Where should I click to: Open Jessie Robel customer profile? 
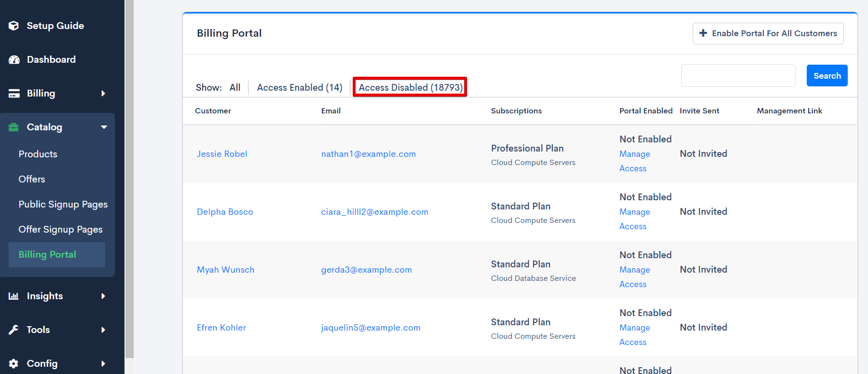222,154
